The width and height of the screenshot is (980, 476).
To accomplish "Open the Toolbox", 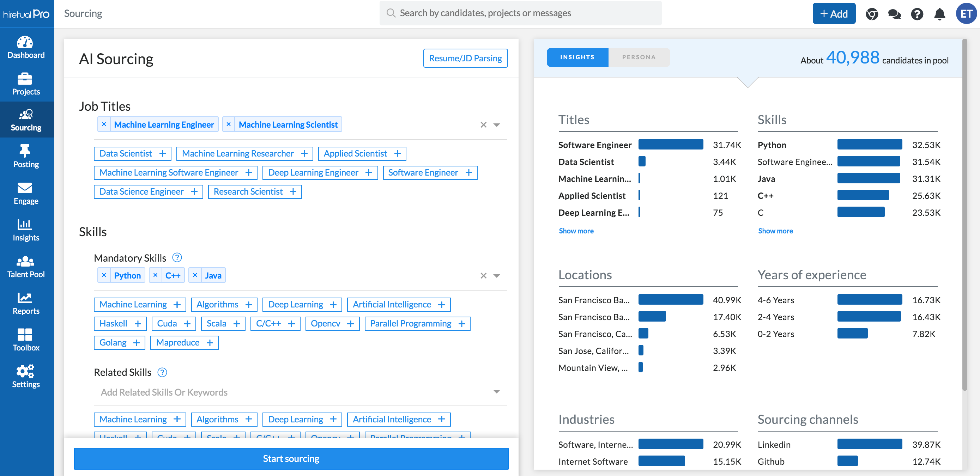I will (x=25, y=339).
